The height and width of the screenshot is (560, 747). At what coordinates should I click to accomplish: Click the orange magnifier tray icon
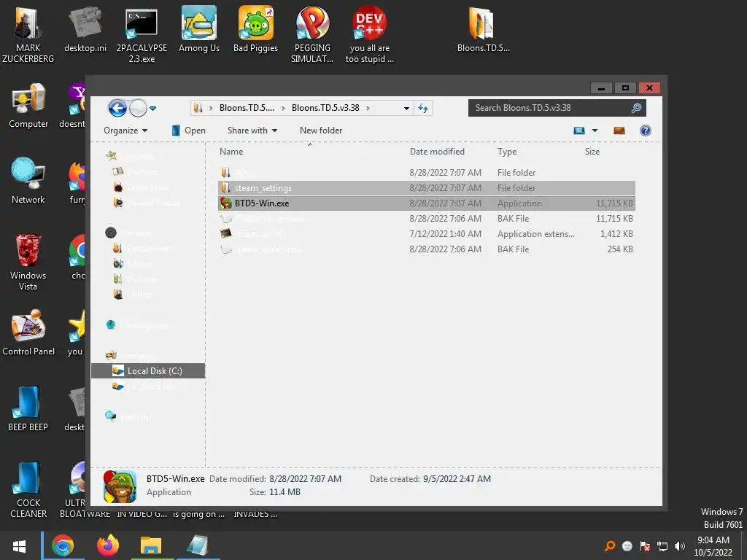pyautogui.click(x=609, y=546)
